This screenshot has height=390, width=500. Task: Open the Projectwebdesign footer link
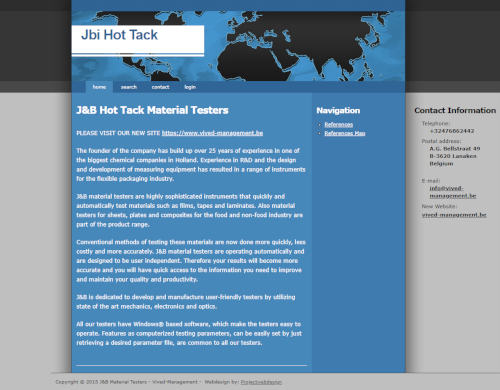click(261, 382)
